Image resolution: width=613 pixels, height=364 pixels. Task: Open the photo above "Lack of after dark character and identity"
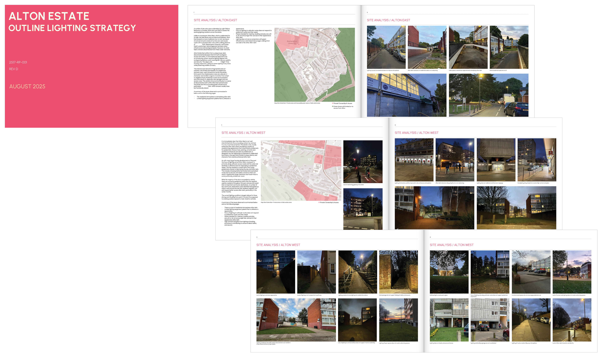coord(572,320)
